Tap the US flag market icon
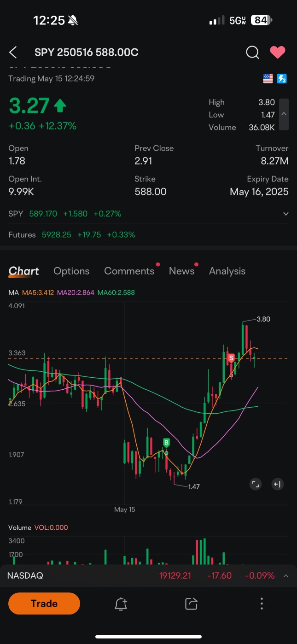Screen dimensions: 297x644 coord(268,79)
